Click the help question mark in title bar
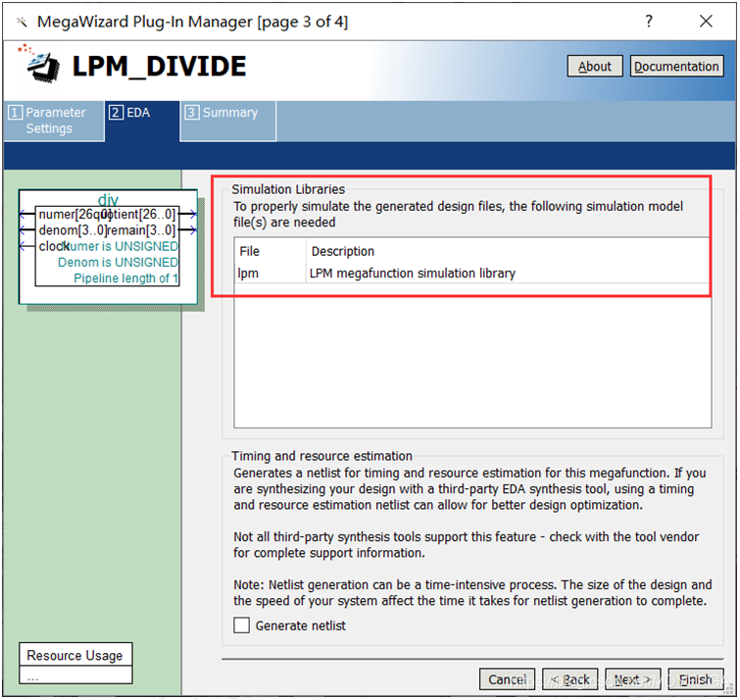Image resolution: width=740 pixels, height=700 pixels. click(649, 22)
